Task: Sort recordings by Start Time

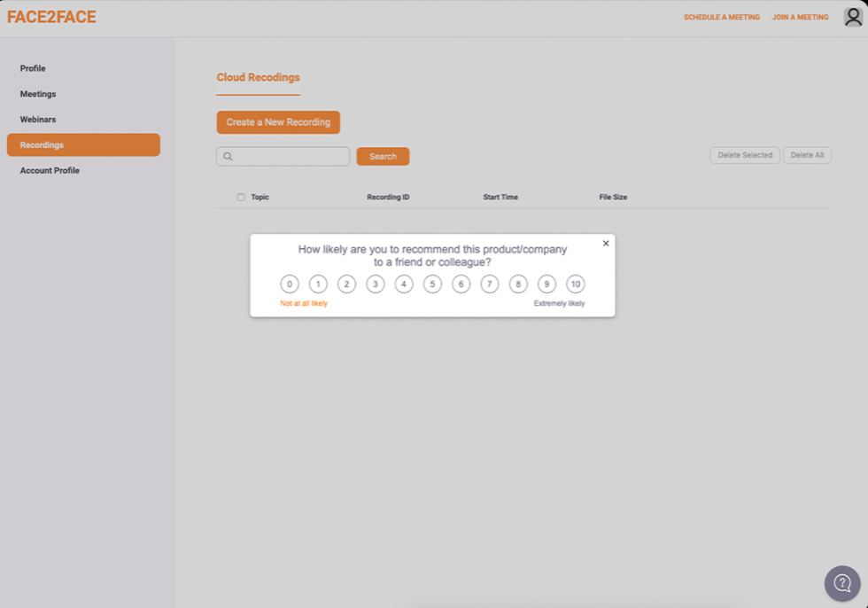Action: tap(500, 197)
